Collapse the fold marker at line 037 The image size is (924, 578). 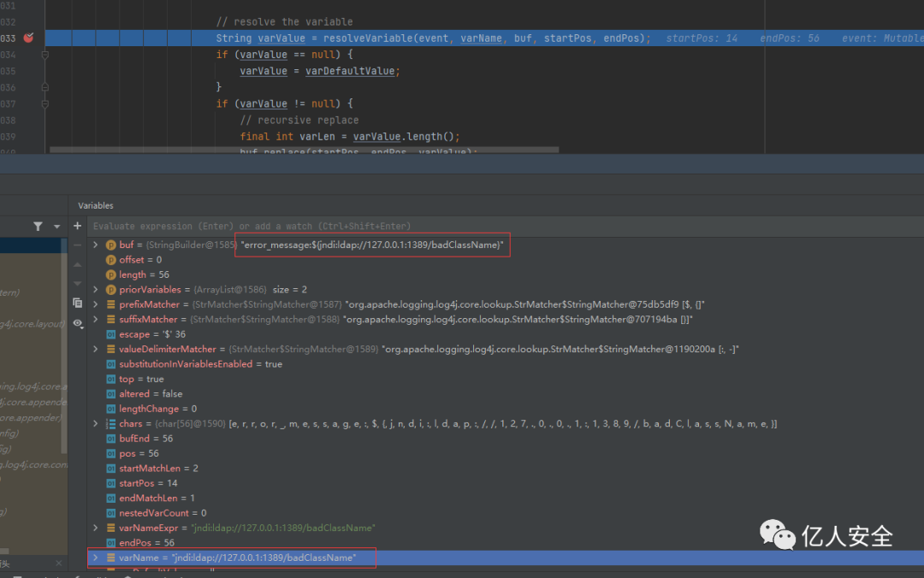point(44,103)
